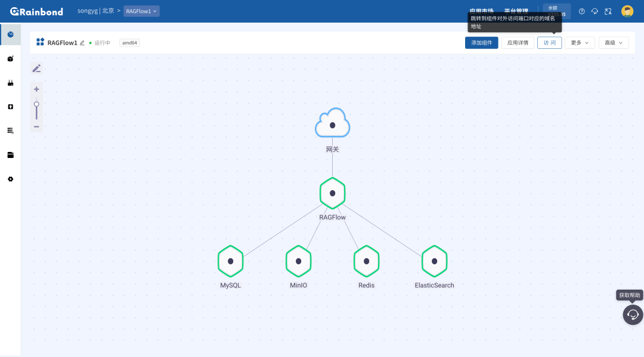Click the 访问 button

(550, 43)
